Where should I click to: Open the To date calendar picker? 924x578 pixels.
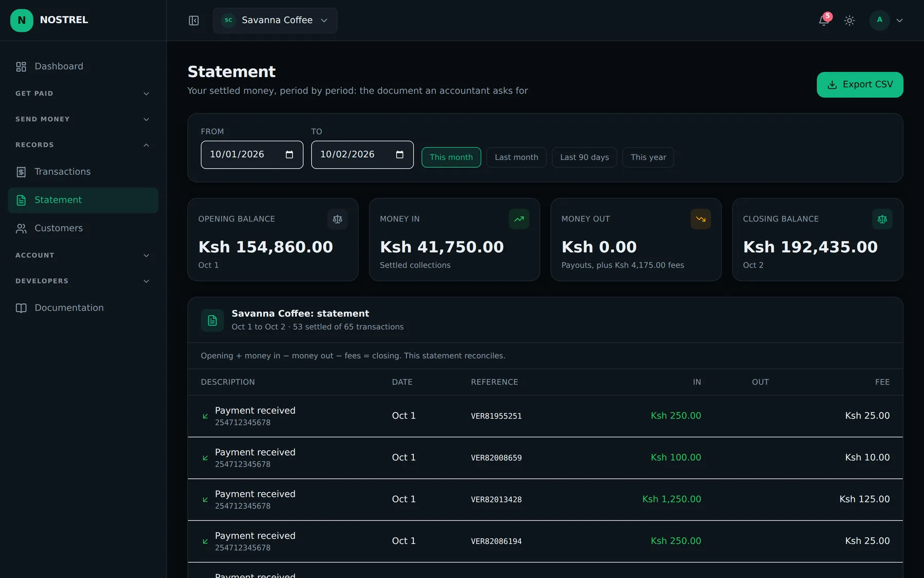400,155
